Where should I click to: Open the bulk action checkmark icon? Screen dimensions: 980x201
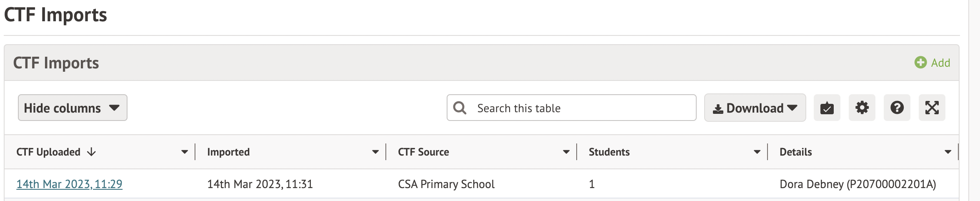click(827, 108)
